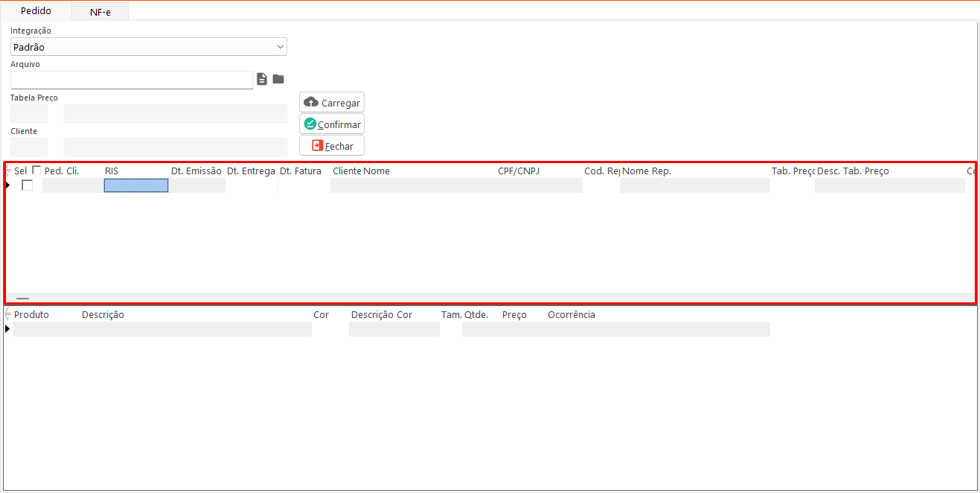
Task: Click the cloud upload icon on Carregar
Action: (x=311, y=102)
